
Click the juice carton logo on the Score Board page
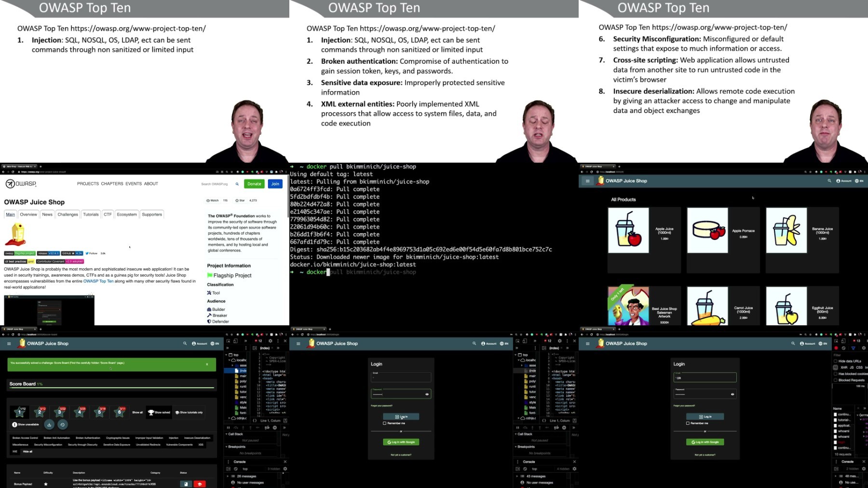[x=22, y=343]
